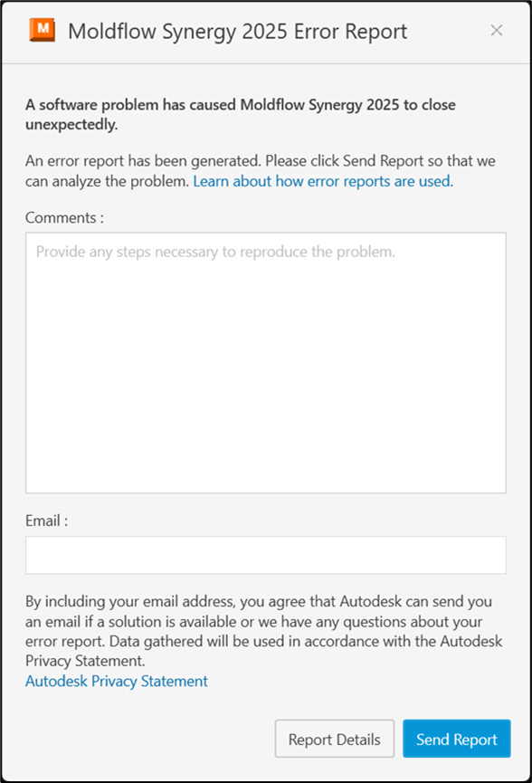
Task: Click the X to close the error window
Action: coord(497,30)
